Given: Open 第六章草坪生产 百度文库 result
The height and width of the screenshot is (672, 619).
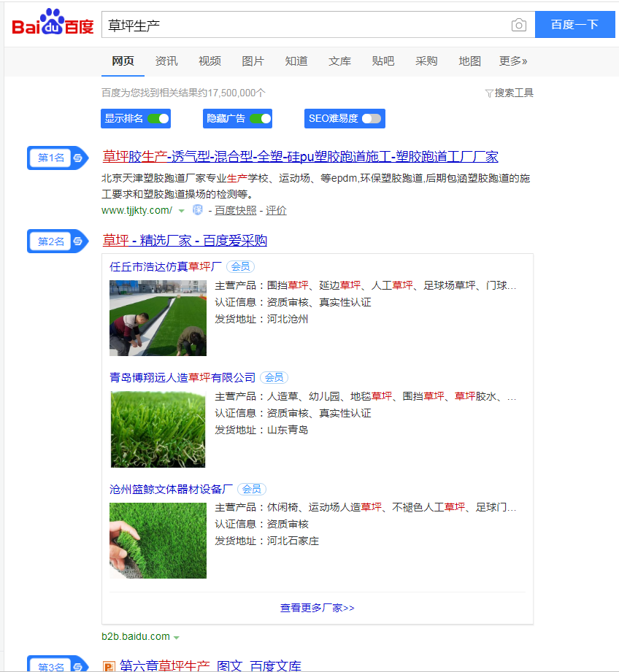Looking at the screenshot, I should click(210, 665).
